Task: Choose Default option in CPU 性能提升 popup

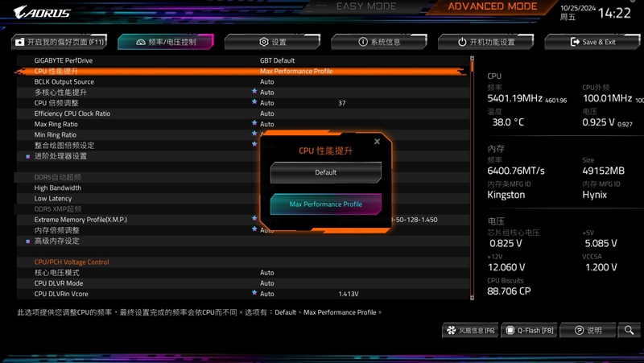Action: tap(326, 172)
